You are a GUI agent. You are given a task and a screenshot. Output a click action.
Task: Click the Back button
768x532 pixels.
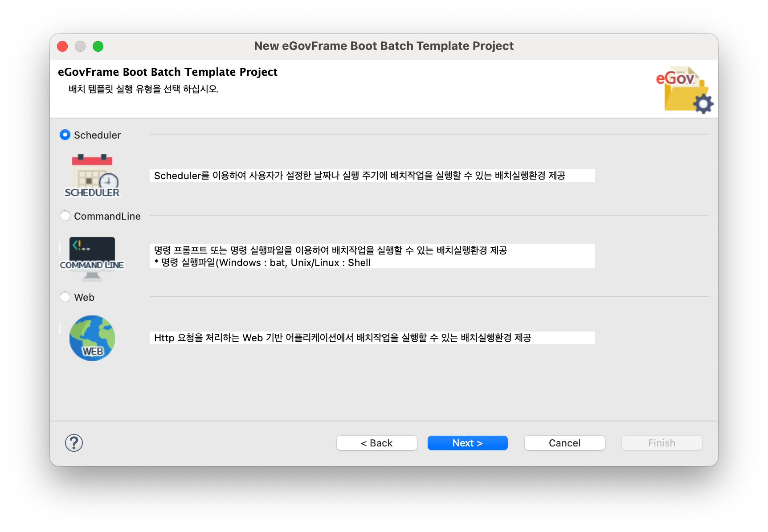coord(376,443)
